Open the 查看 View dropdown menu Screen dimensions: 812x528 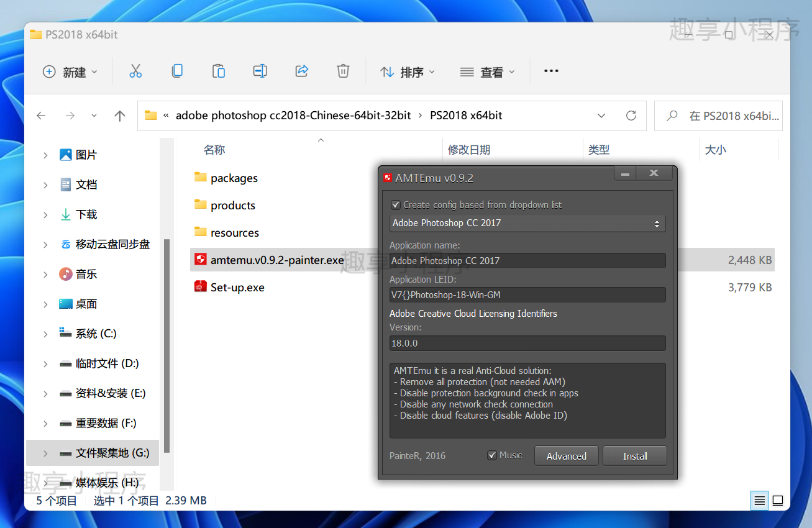[488, 72]
